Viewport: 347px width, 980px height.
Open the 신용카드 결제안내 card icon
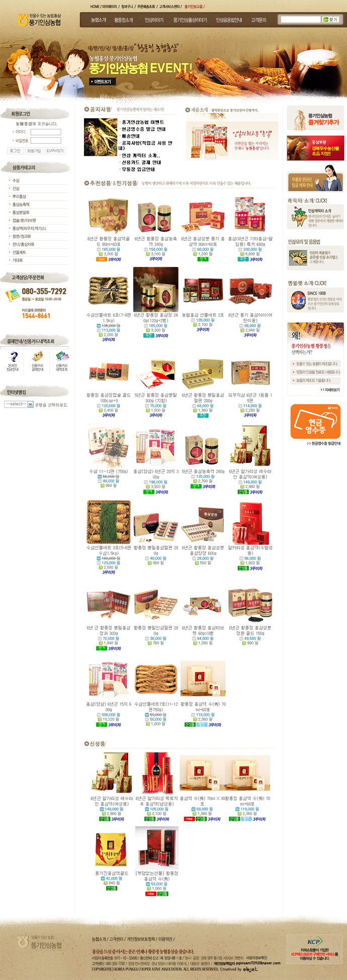[37, 356]
